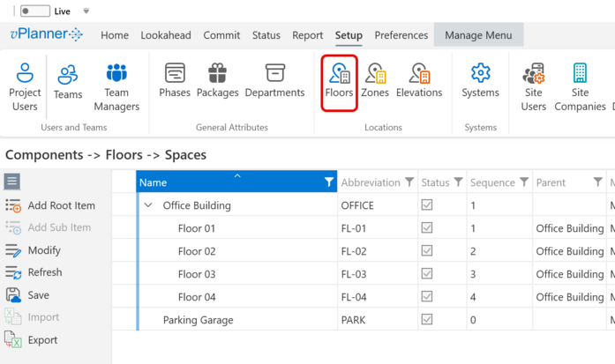615x364 pixels.
Task: Open the Manage Menu tab
Action: (478, 35)
